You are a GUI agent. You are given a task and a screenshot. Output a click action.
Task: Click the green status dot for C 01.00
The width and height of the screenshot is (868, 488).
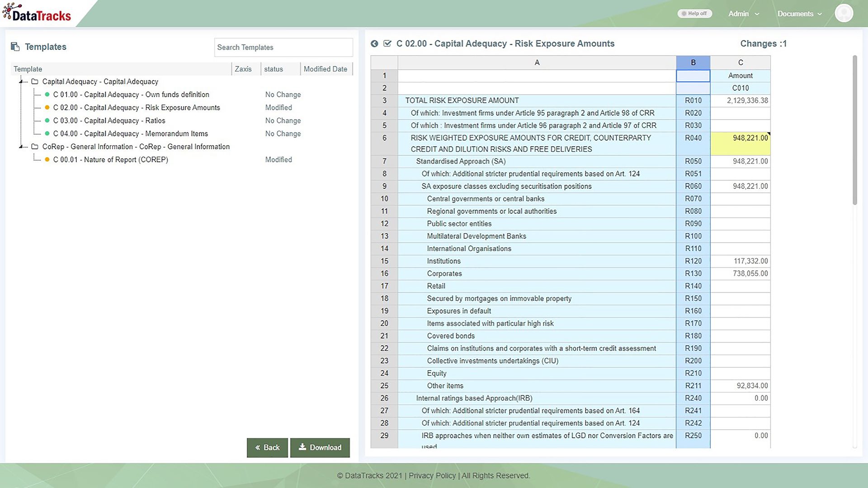point(47,94)
